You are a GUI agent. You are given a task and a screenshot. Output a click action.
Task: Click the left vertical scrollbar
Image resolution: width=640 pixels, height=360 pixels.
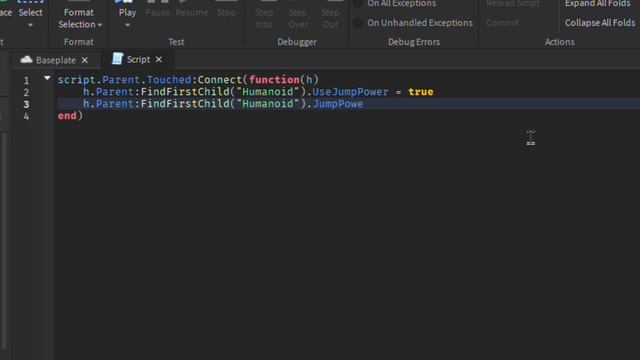tap(4, 241)
